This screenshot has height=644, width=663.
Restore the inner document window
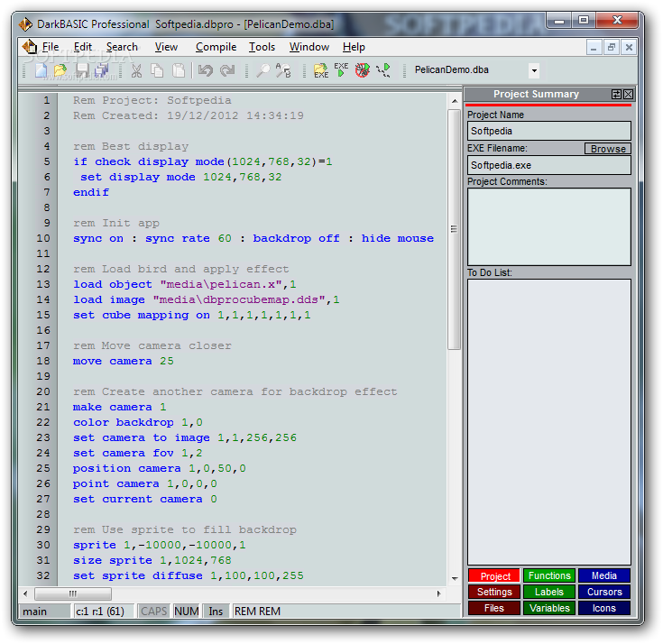pos(612,48)
